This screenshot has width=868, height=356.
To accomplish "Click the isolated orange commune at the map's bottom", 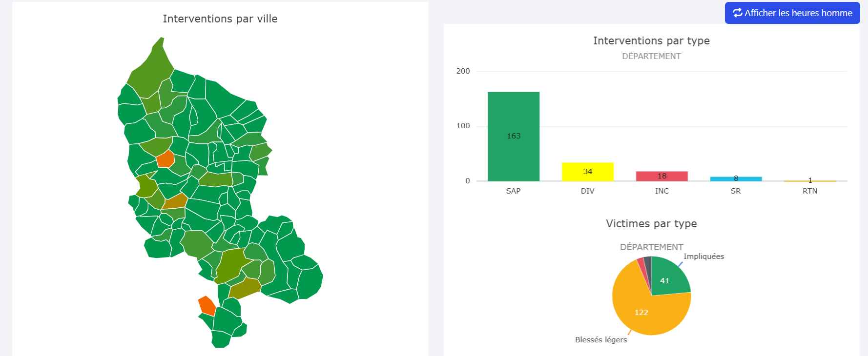I will [207, 305].
